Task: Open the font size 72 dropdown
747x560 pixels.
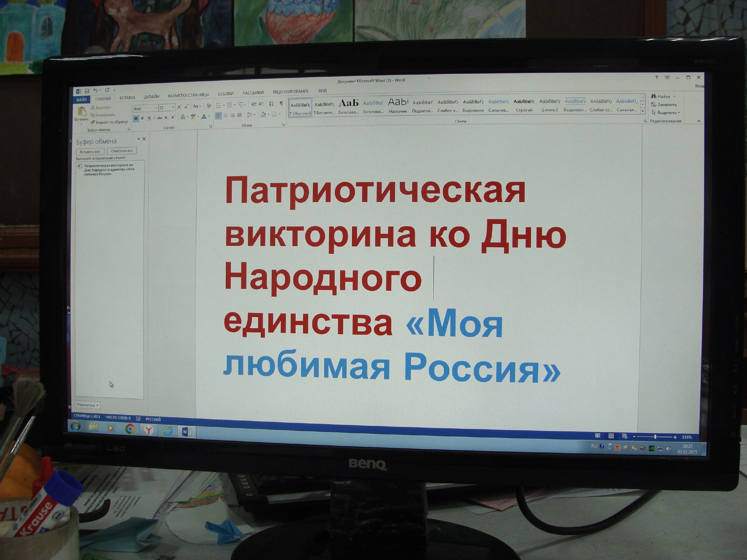Action: click(173, 107)
